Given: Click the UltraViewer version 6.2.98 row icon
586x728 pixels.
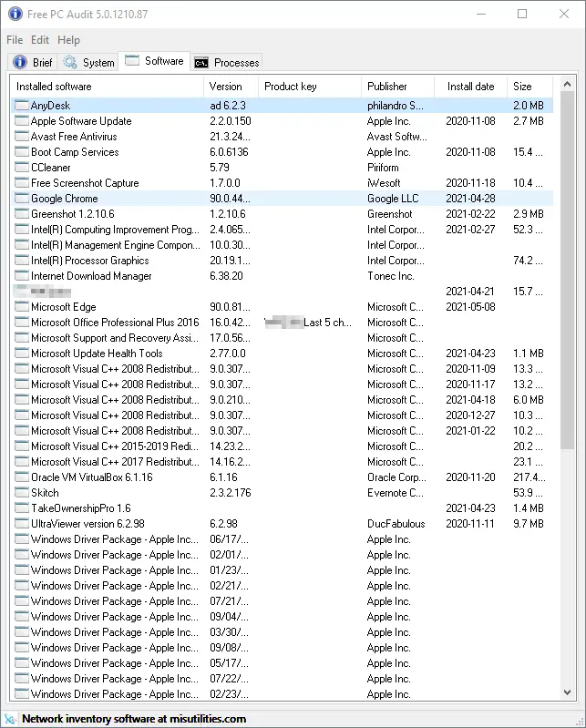Looking at the screenshot, I should (x=21, y=524).
